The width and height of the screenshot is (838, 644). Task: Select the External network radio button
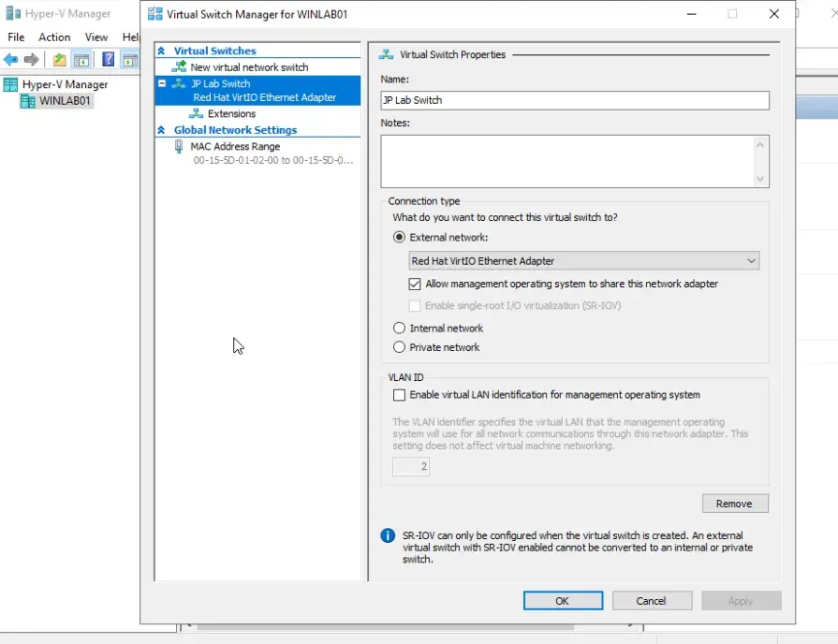[x=399, y=238]
